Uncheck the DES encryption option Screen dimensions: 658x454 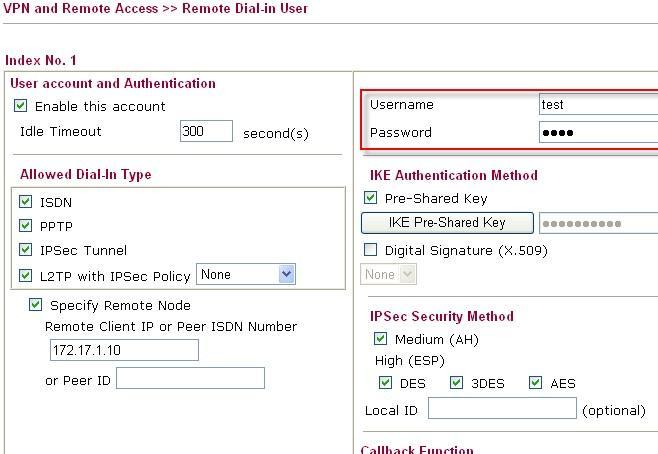[x=386, y=383]
